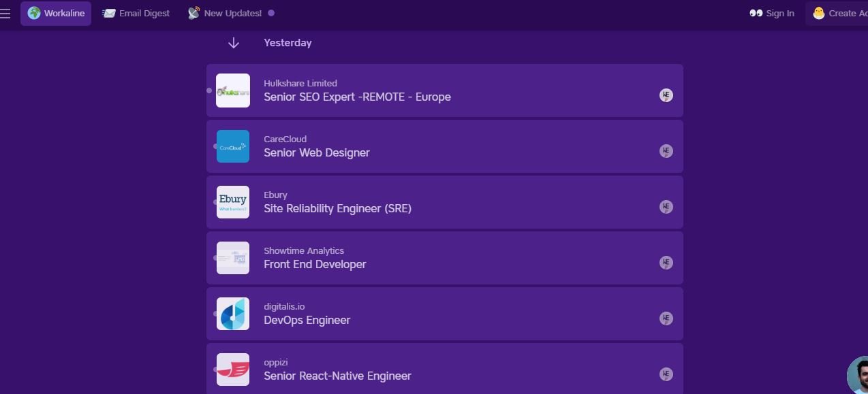Click the CareCloud company logo
The width and height of the screenshot is (868, 394).
233,146
